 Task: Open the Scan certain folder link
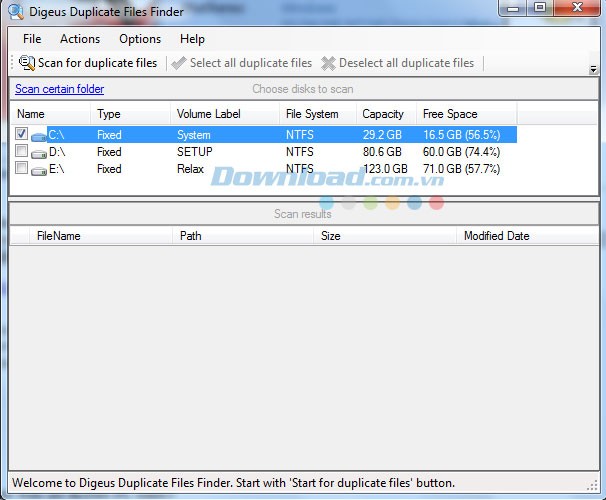pos(60,89)
